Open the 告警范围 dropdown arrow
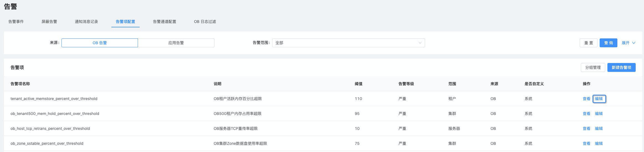This screenshot has height=152, width=644. [420, 43]
